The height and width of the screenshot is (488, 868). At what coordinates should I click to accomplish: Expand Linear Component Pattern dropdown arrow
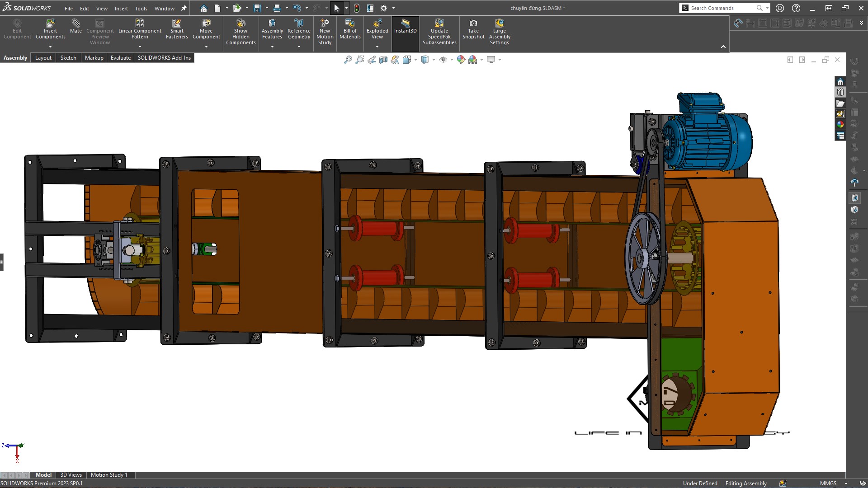tap(140, 47)
